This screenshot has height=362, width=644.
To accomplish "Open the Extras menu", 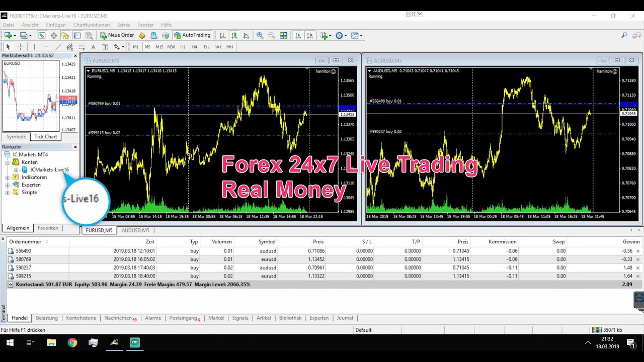I will (x=124, y=25).
